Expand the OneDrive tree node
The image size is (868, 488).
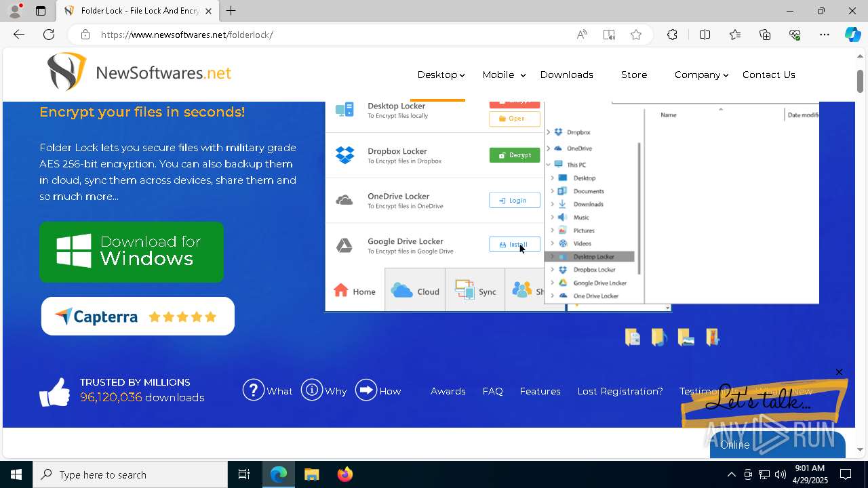549,148
